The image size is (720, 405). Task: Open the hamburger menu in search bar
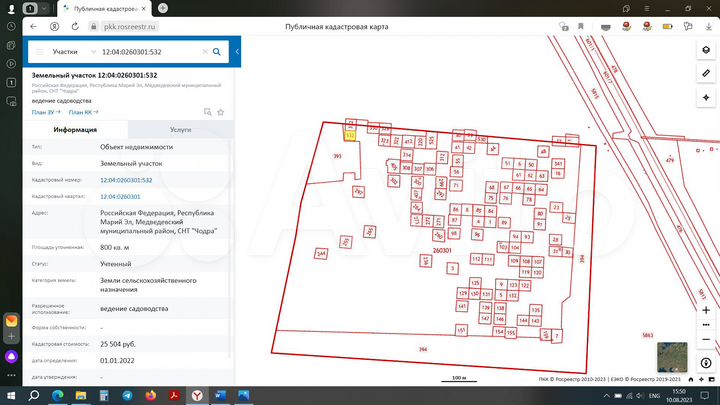click(39, 52)
